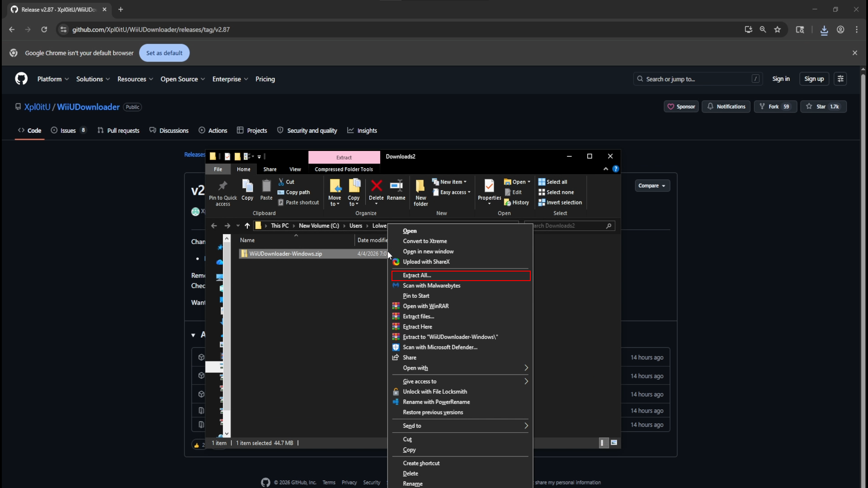Image resolution: width=868 pixels, height=488 pixels.
Task: Click the navigation pane scrollbar down arrow
Action: (x=227, y=433)
